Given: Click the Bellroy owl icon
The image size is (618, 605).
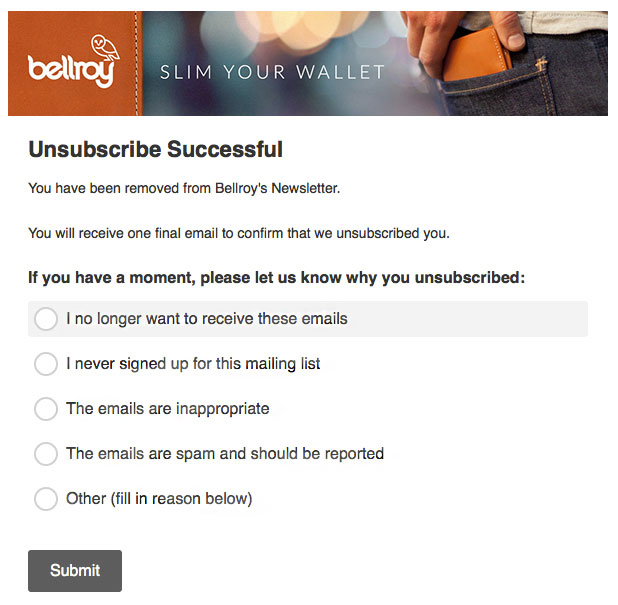Looking at the screenshot, I should [x=103, y=47].
